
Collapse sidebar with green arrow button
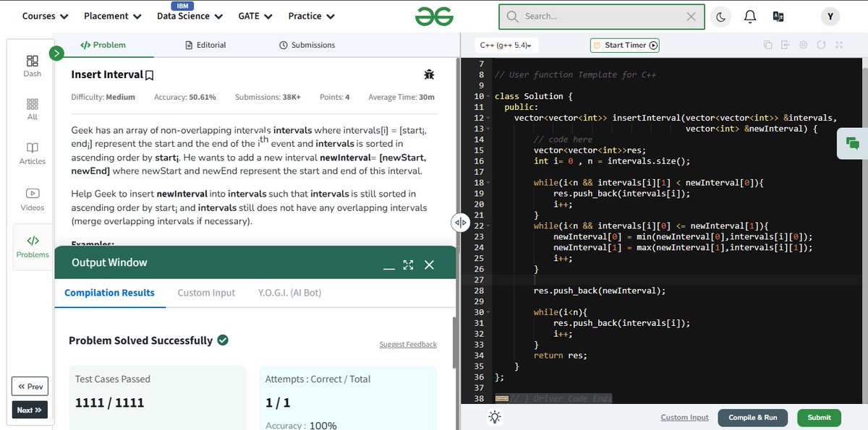point(56,53)
